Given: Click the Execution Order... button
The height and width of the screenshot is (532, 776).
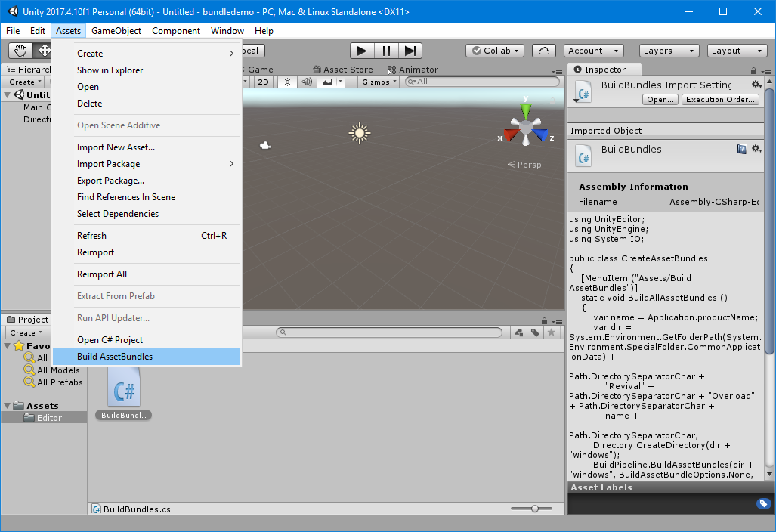Looking at the screenshot, I should pos(720,100).
